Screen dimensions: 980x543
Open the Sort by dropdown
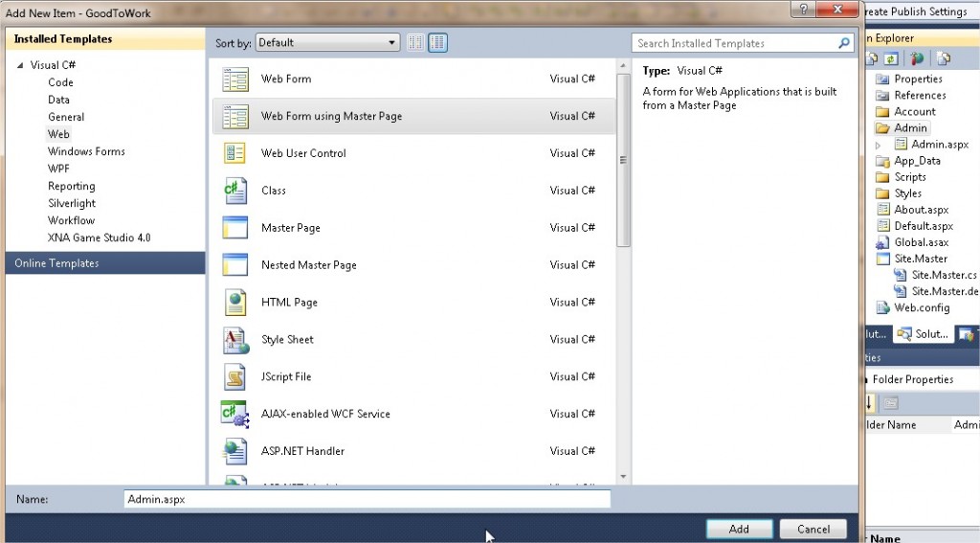[327, 42]
